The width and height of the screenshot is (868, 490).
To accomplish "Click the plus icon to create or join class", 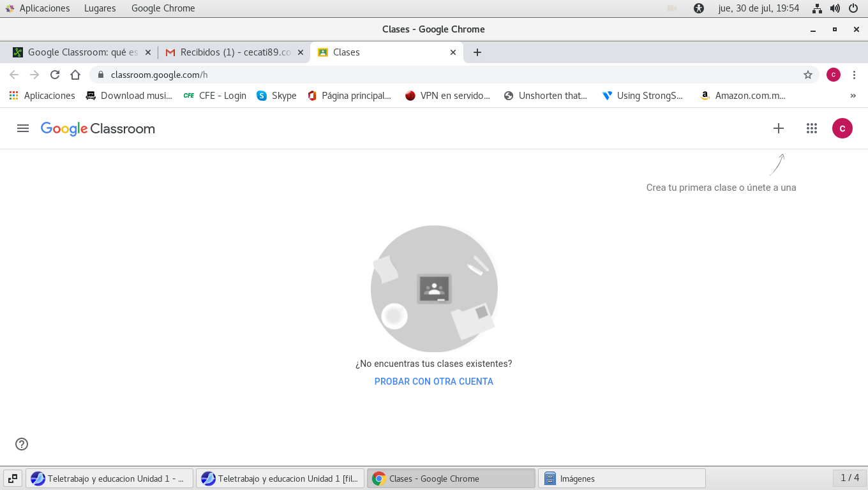I will pos(778,128).
